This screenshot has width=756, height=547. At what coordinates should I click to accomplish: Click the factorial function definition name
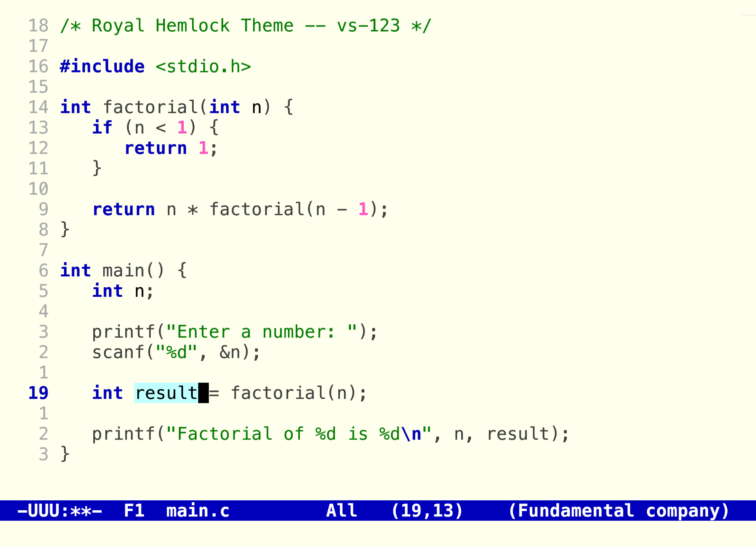pyautogui.click(x=150, y=107)
